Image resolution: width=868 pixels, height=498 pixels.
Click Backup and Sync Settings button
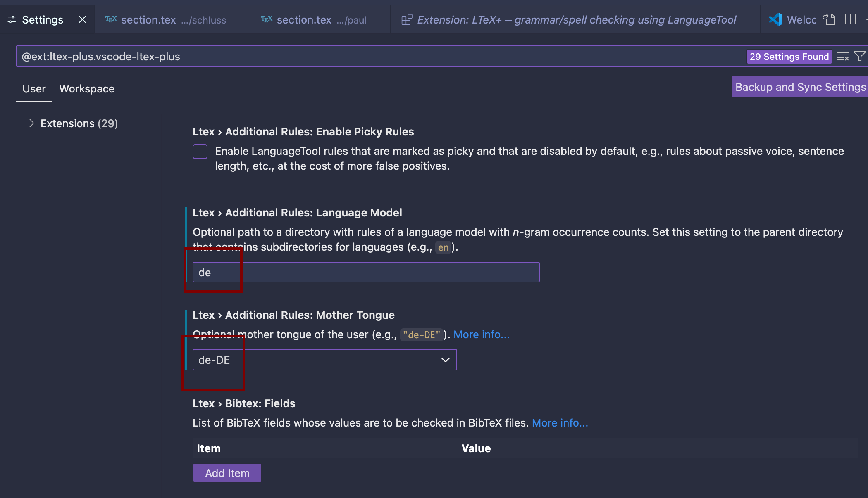pyautogui.click(x=800, y=87)
